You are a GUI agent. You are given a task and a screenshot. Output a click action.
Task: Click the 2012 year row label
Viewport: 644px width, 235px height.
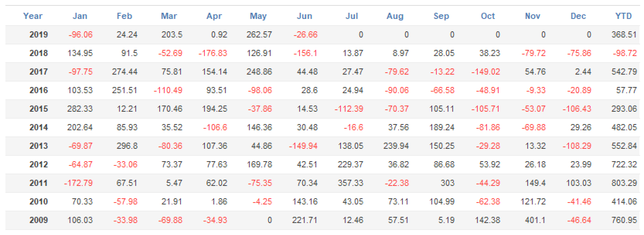39,165
